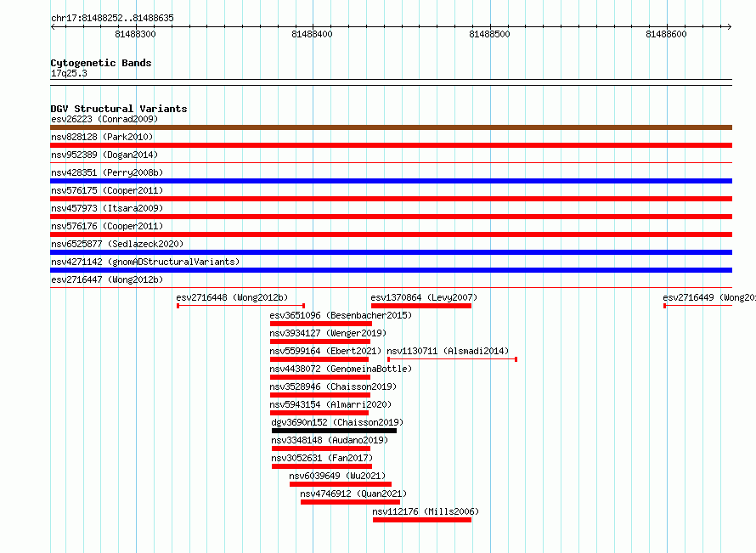This screenshot has height=553, width=756.
Task: Click the brown esv26223 variant bar
Action: pyautogui.click(x=391, y=127)
